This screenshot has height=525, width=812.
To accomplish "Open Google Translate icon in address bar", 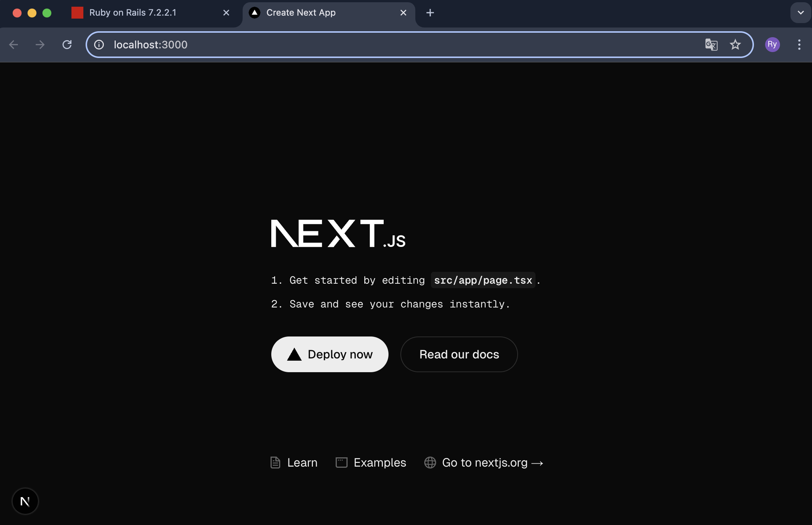I will [x=711, y=45].
